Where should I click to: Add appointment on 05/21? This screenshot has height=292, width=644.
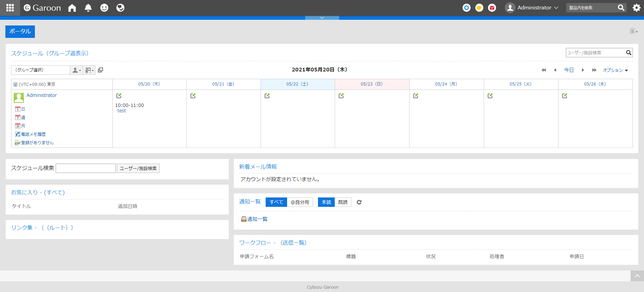[x=193, y=96]
